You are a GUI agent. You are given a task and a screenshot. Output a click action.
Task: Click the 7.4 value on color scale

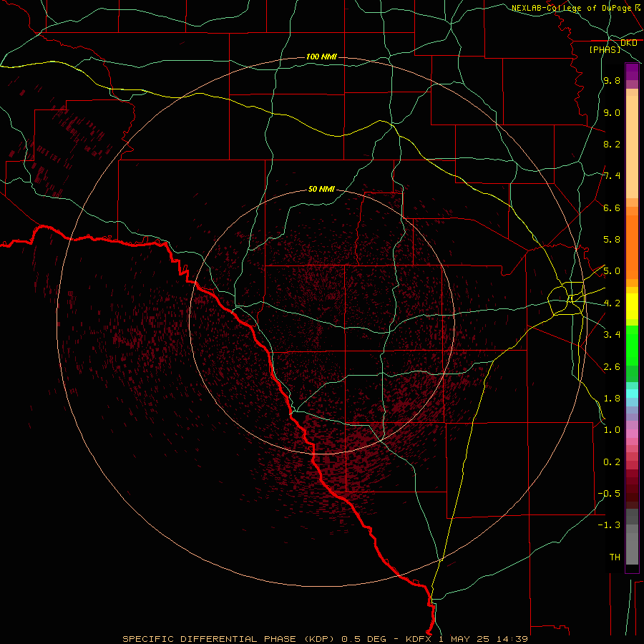click(x=612, y=176)
